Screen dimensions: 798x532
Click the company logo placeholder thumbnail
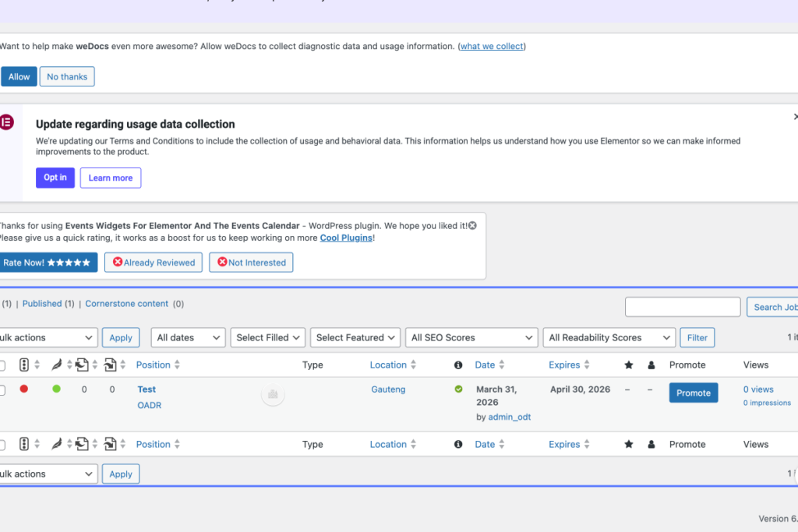(273, 394)
